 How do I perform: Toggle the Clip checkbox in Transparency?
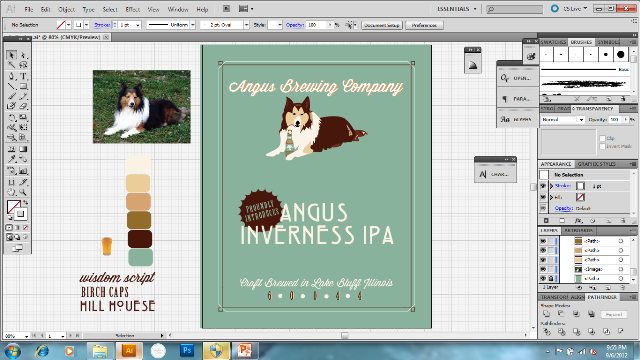coord(602,138)
